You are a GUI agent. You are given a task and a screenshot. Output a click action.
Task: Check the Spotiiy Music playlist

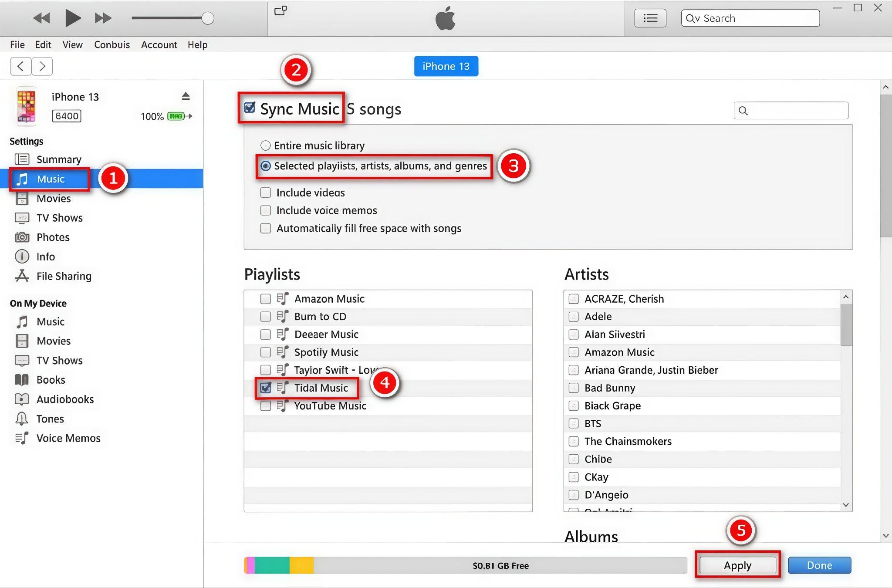tap(265, 352)
